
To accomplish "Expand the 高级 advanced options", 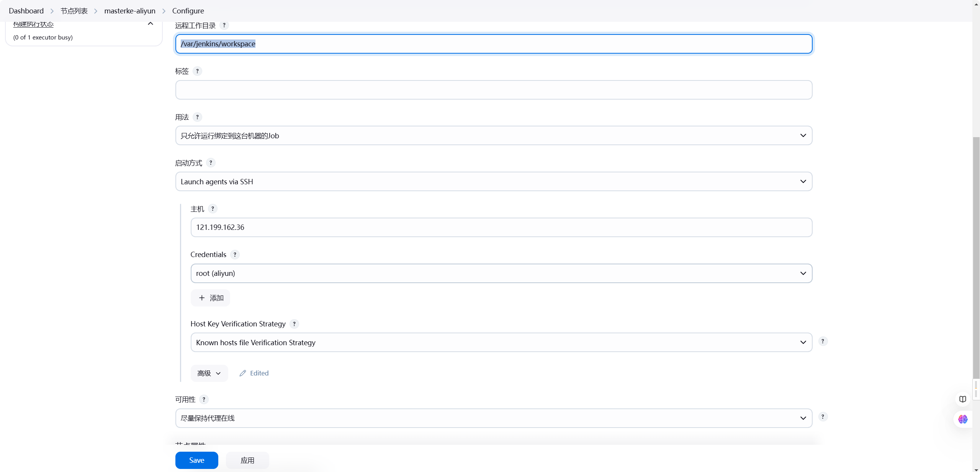I will (209, 374).
